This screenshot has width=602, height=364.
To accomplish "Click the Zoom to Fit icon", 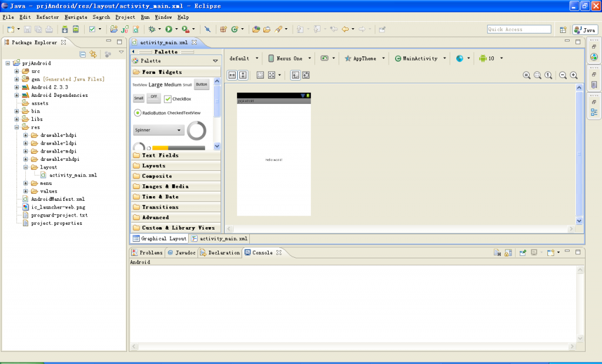I will [537, 75].
